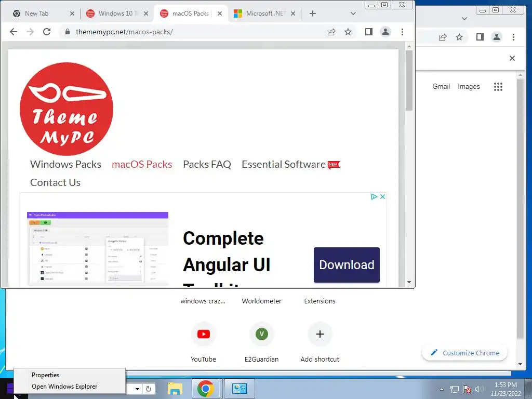Open the macOS Packs nav link
Image resolution: width=532 pixels, height=399 pixels.
(x=142, y=164)
